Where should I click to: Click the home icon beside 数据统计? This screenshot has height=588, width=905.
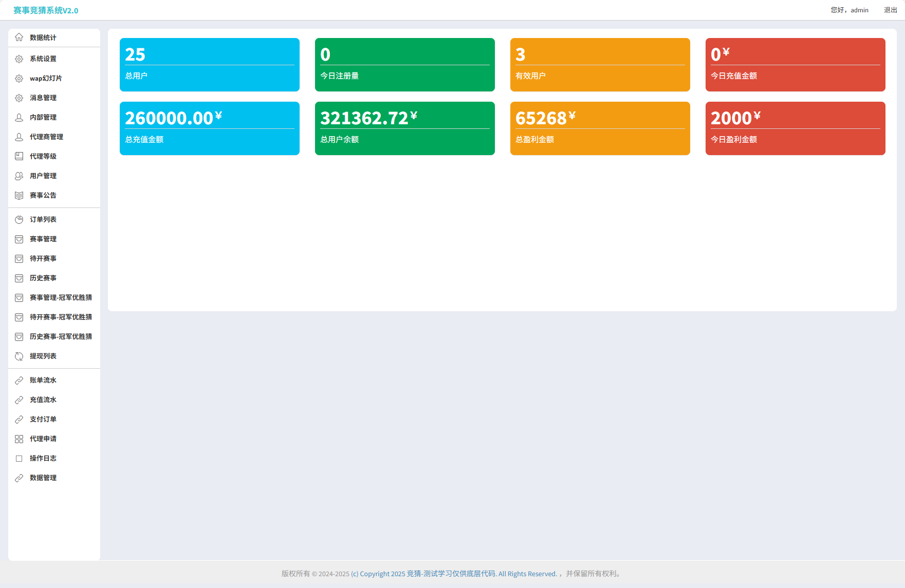pos(19,37)
